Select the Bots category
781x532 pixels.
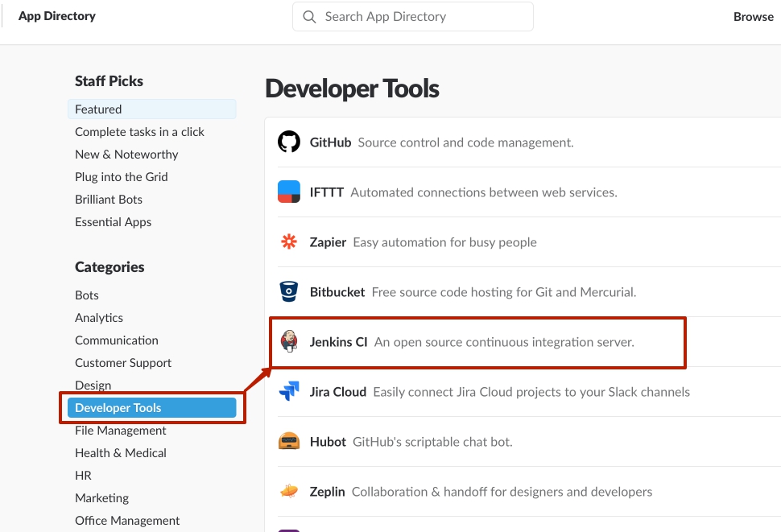tap(87, 295)
